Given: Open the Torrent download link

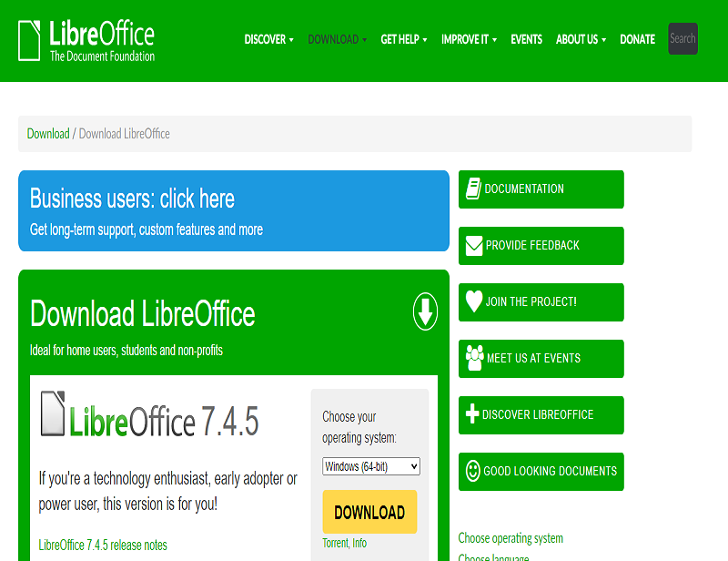Looking at the screenshot, I should tap(335, 543).
